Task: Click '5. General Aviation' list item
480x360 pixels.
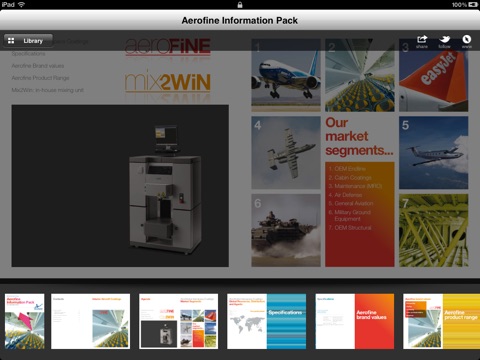Action: click(x=351, y=203)
